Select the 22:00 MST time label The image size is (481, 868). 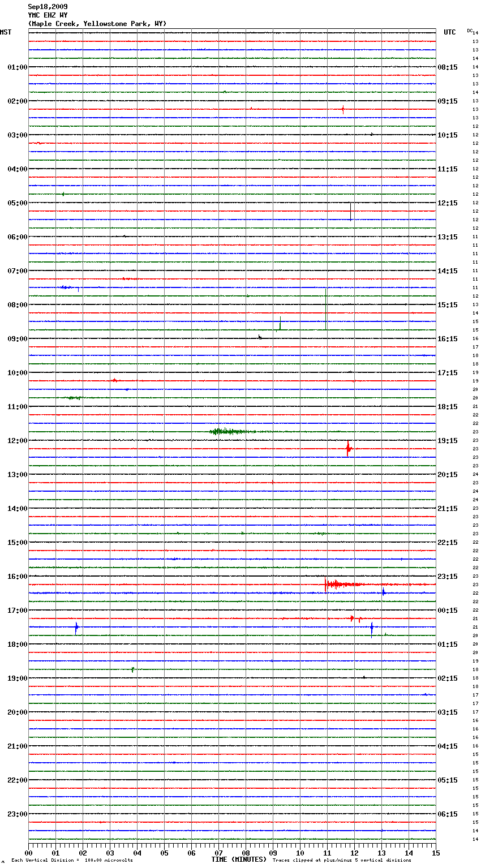(x=18, y=780)
